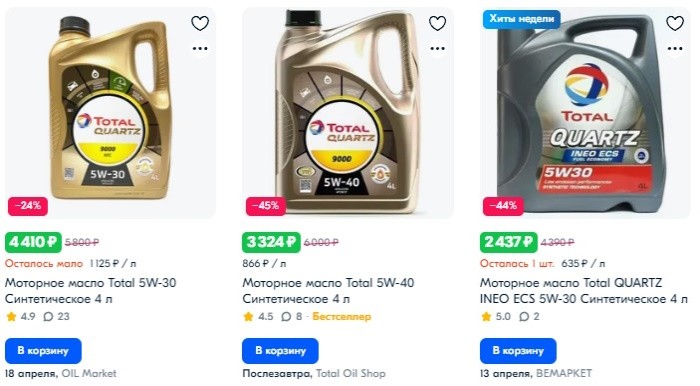The width and height of the screenshot is (700, 386).
Task: Click the star rating 5.0 icon
Action: click(x=486, y=317)
